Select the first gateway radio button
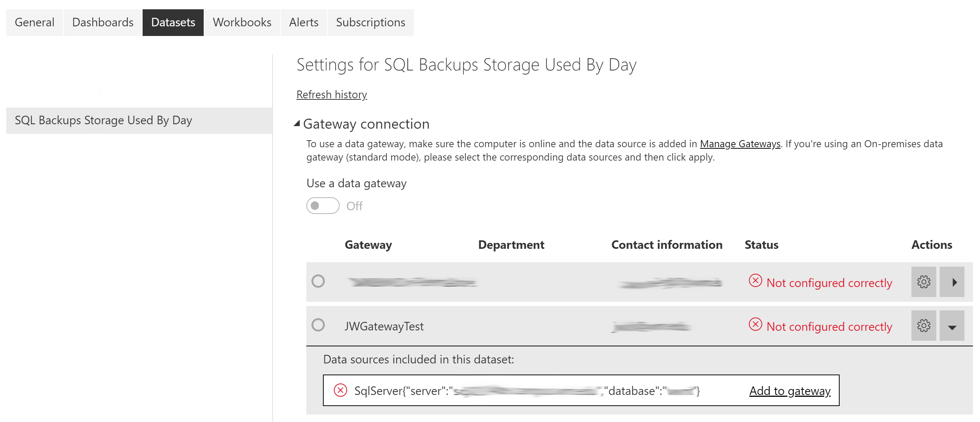Screen dimensions: 980x422 tap(318, 281)
